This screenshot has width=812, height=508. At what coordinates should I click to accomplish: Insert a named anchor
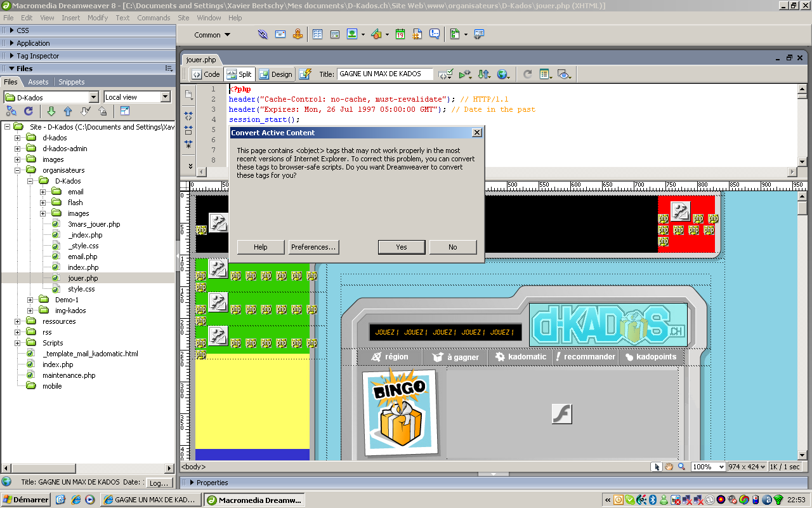point(298,34)
